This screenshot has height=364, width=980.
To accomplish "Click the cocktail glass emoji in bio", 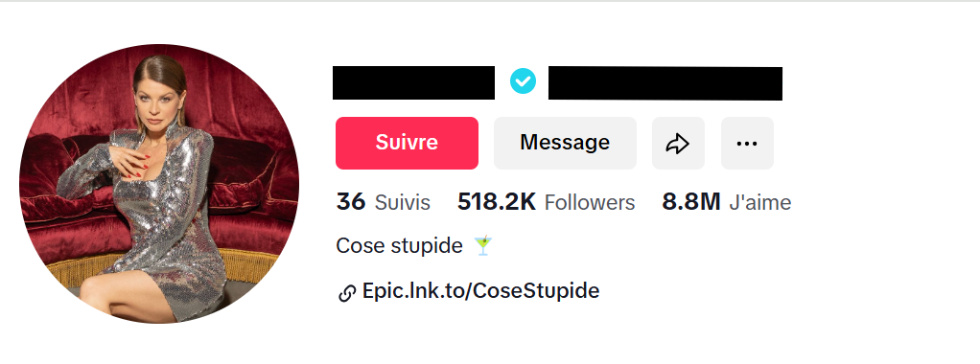I will tap(482, 246).
